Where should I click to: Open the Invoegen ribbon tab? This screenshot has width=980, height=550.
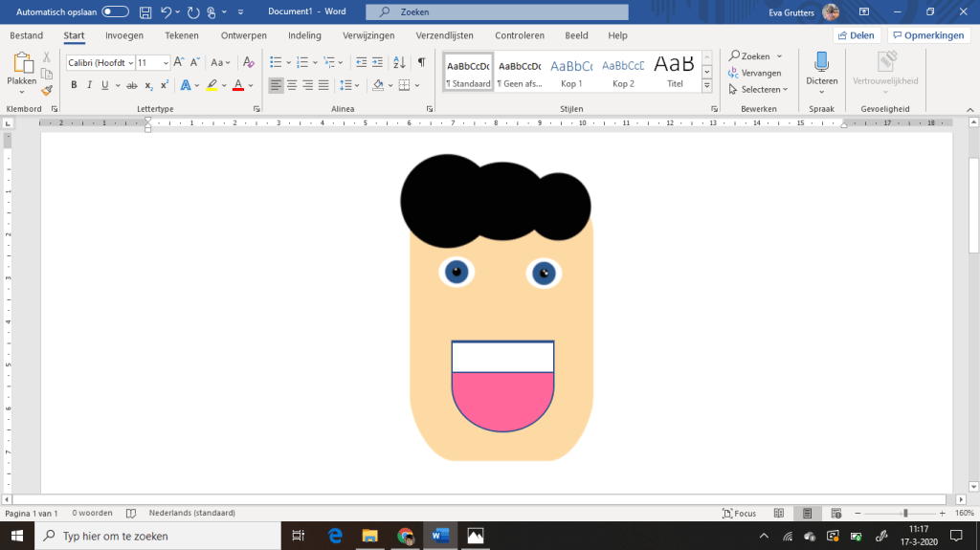124,35
